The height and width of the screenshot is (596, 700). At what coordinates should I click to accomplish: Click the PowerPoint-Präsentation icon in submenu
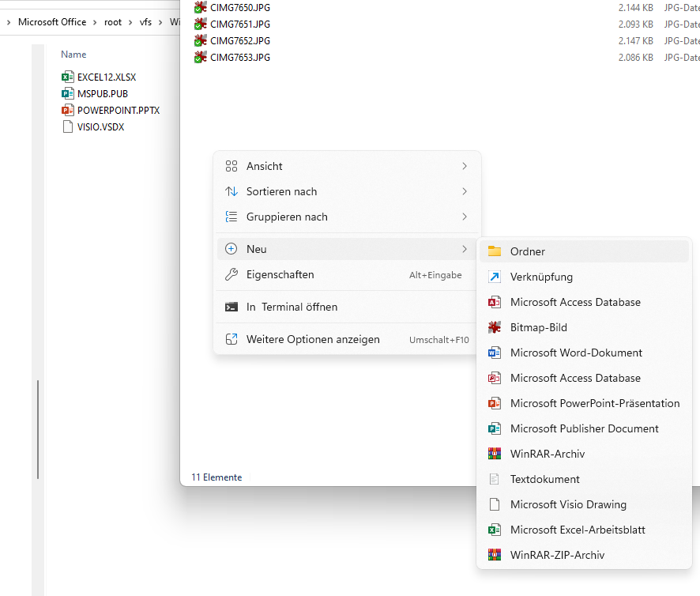coord(495,403)
